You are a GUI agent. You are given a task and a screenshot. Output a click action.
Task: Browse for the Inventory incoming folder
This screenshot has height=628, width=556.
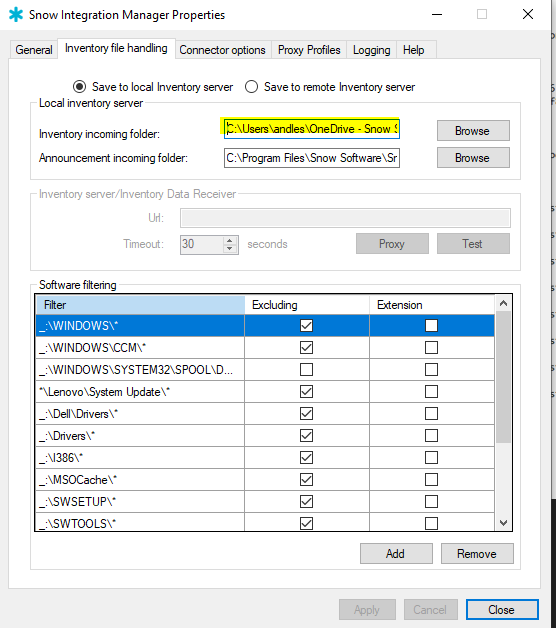473,131
